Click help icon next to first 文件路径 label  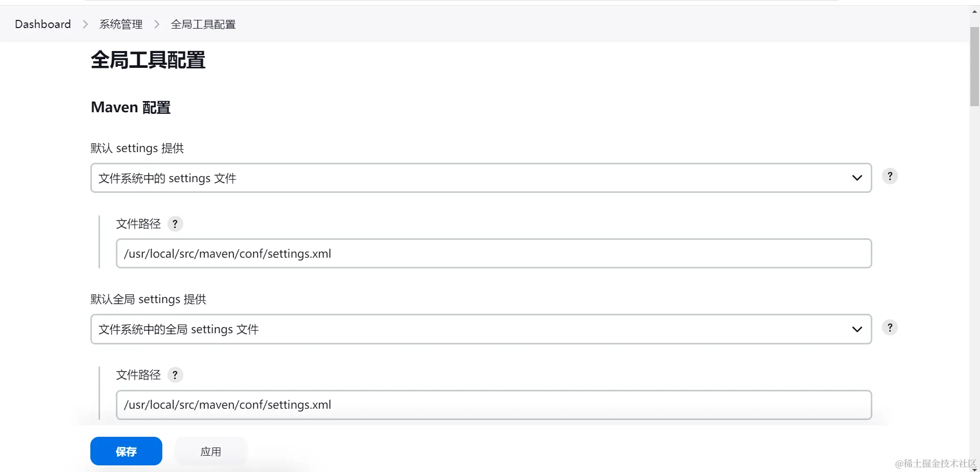click(x=175, y=223)
